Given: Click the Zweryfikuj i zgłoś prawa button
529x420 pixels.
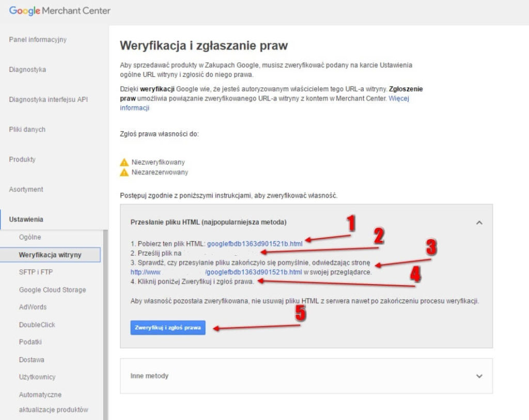Looking at the screenshot, I should click(x=168, y=328).
